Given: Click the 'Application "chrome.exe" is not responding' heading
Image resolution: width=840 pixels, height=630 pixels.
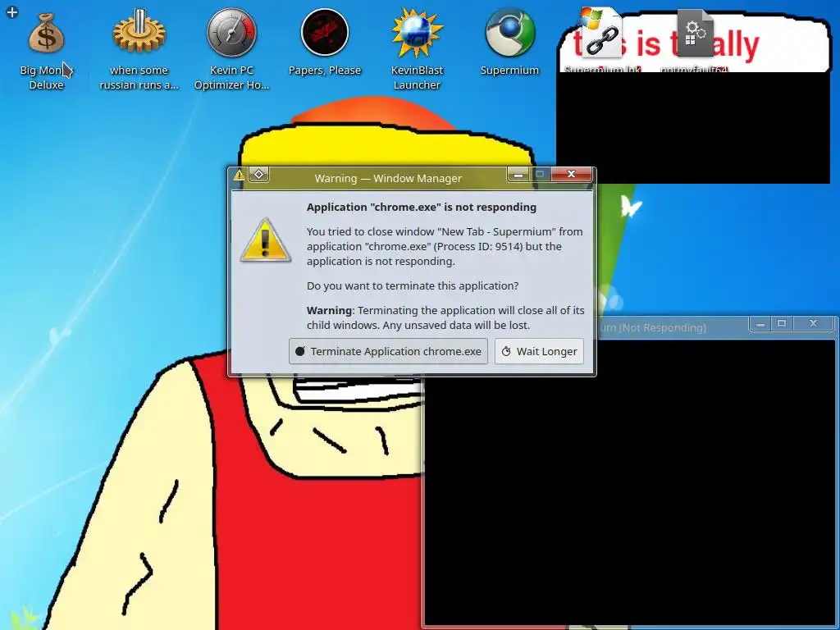Looking at the screenshot, I should click(421, 208).
